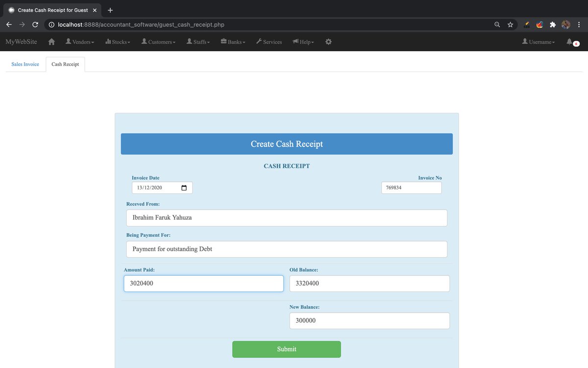This screenshot has height=368, width=588.
Task: Open the calendar picker in Invoice Date
Action: (x=185, y=187)
